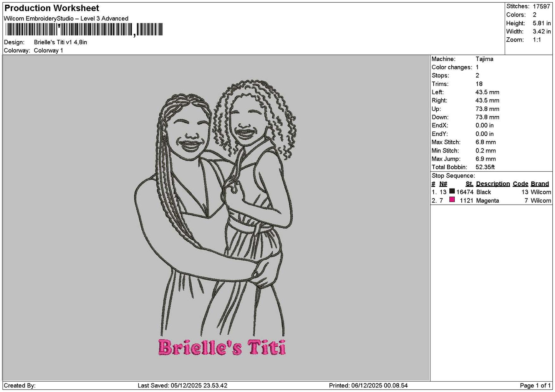The height and width of the screenshot is (392, 555).
Task: Click the Zoom value 1:1
Action: point(537,40)
